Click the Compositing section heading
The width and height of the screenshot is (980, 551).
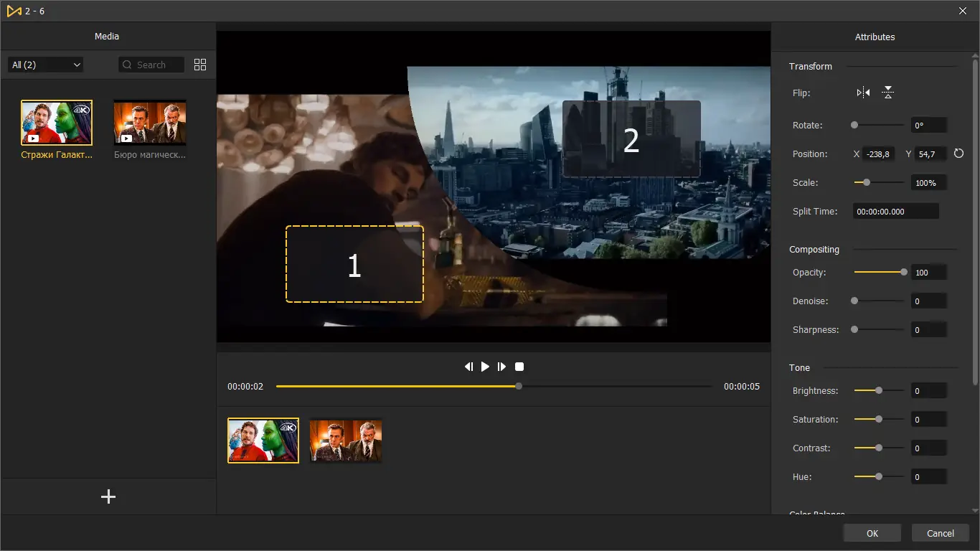click(x=814, y=249)
